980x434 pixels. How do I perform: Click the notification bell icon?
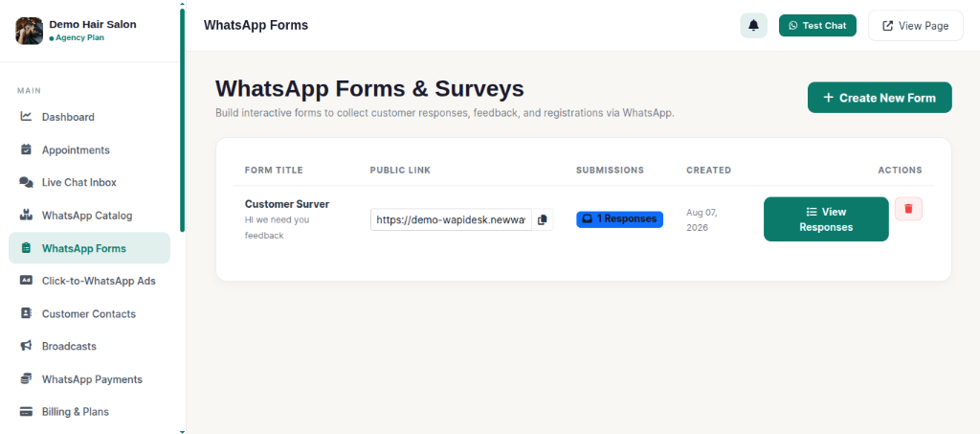754,26
